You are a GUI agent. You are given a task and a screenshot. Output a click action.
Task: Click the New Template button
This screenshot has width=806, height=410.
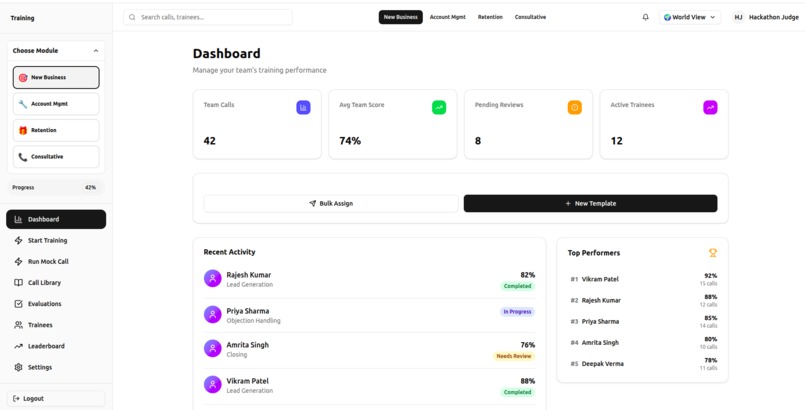tap(591, 203)
